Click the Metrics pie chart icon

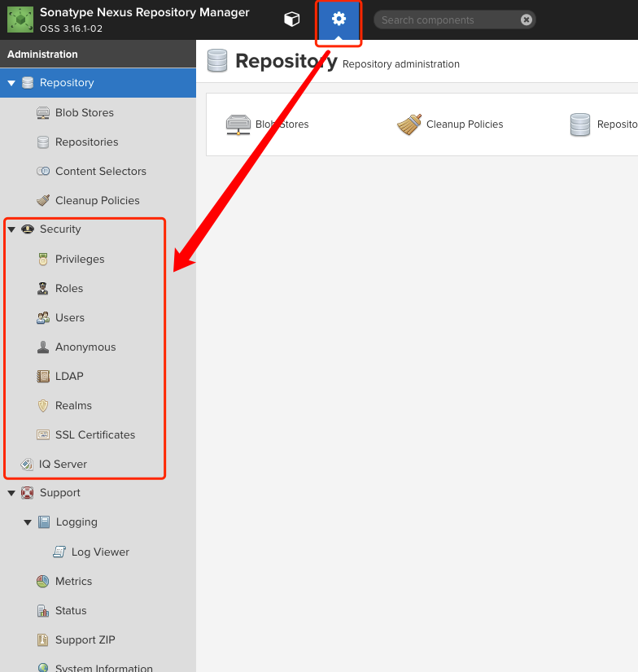(43, 581)
